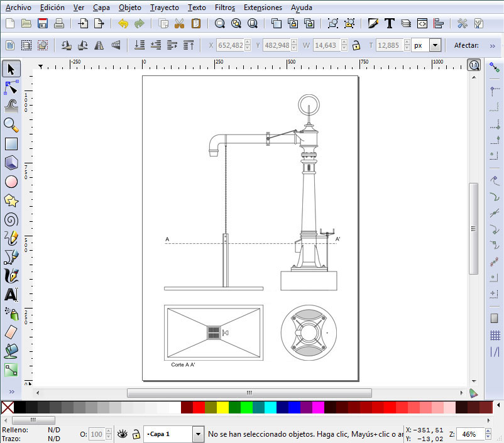Open the Capa 1 layer dropdown
Image resolution: width=504 pixels, height=443 pixels.
point(199,434)
